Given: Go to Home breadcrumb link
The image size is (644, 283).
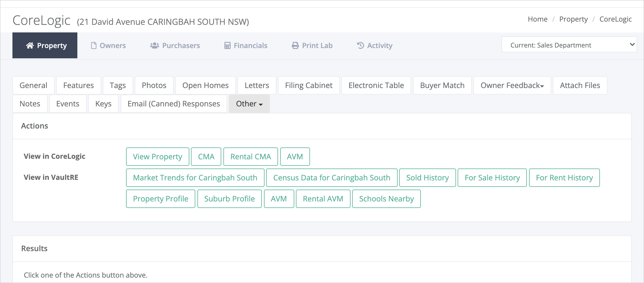Looking at the screenshot, I should (537, 19).
